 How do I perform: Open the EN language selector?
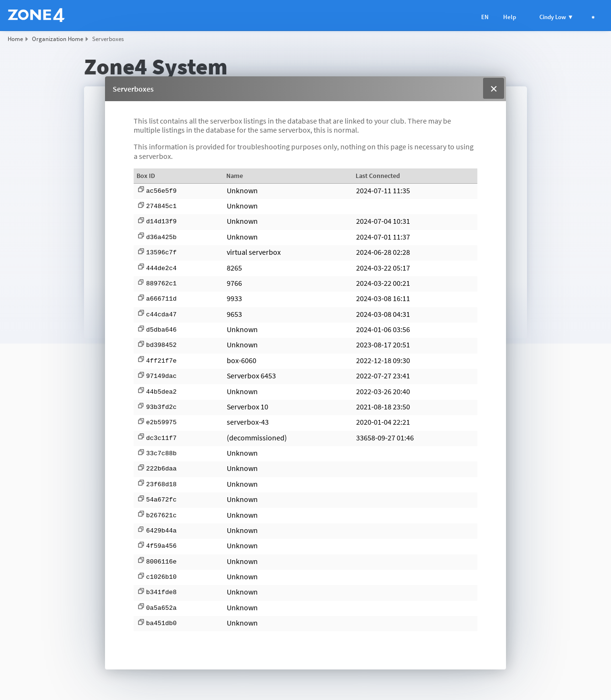point(485,17)
